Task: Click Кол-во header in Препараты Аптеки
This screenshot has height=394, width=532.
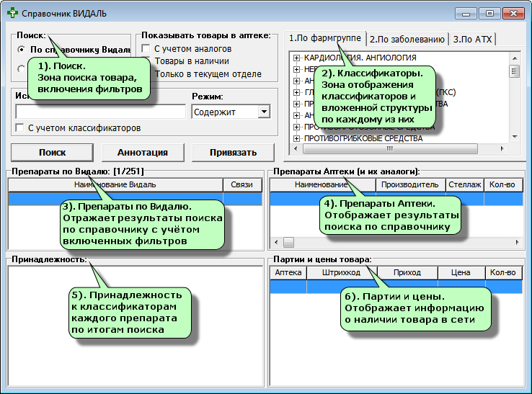Action: click(503, 185)
